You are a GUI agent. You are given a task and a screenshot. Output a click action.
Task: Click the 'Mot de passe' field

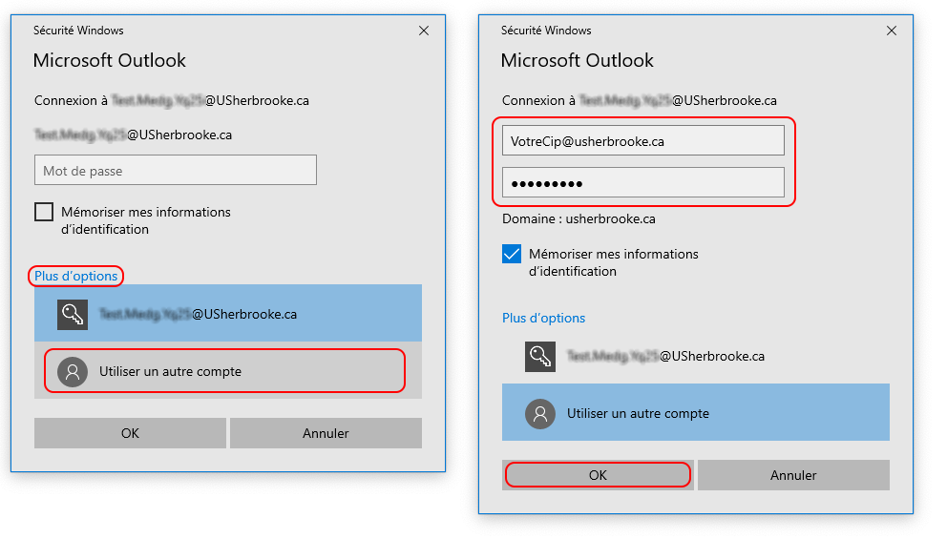[x=176, y=171]
